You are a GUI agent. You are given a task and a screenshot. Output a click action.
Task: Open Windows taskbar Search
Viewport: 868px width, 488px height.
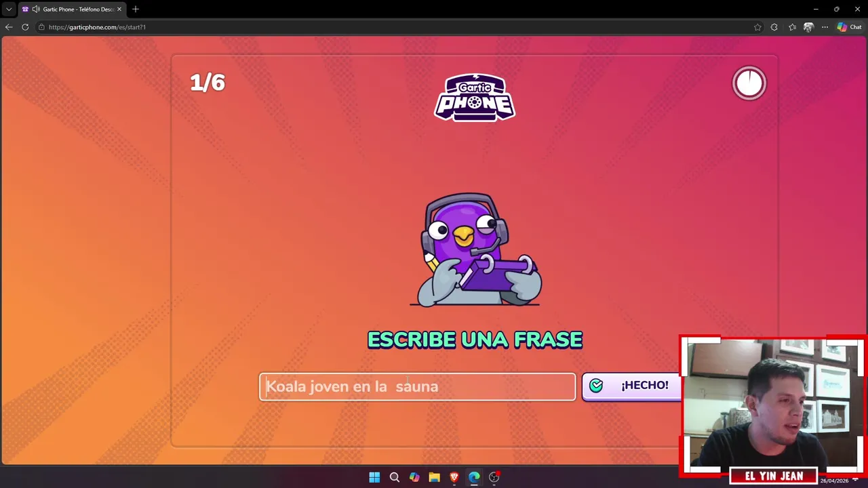[x=395, y=477]
